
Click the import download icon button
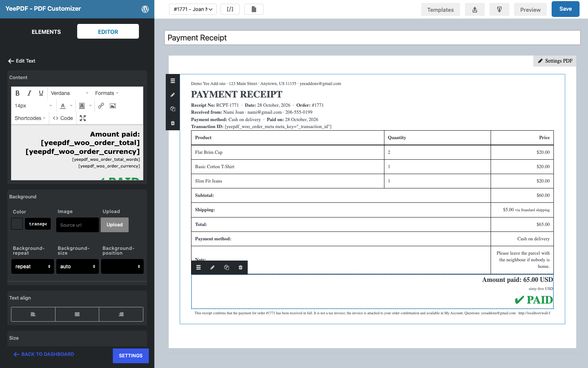(499, 10)
